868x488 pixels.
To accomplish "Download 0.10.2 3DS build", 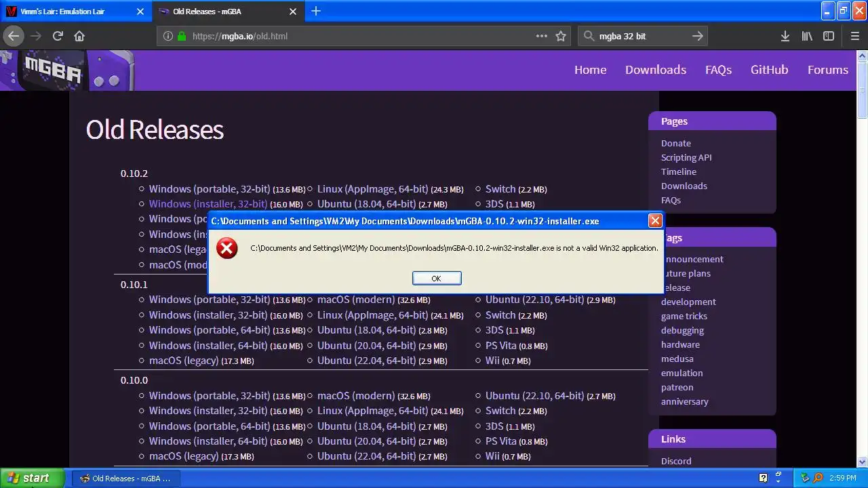I will click(494, 204).
